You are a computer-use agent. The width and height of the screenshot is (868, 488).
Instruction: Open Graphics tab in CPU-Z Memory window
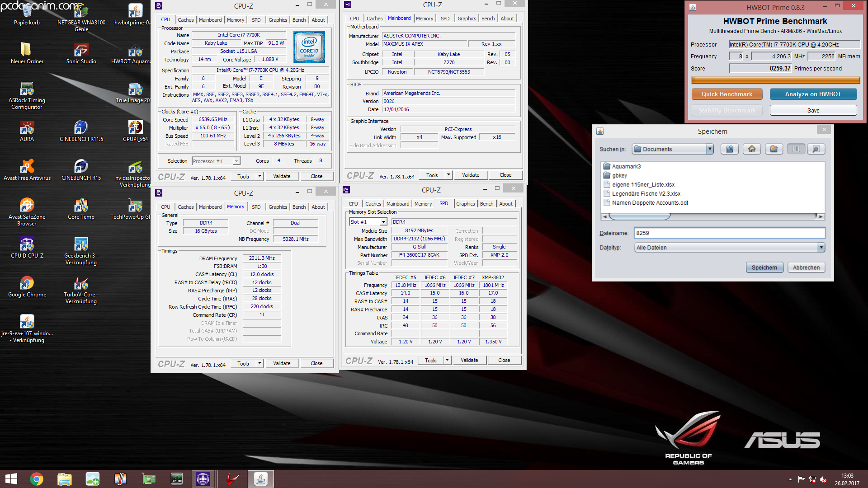coord(278,207)
